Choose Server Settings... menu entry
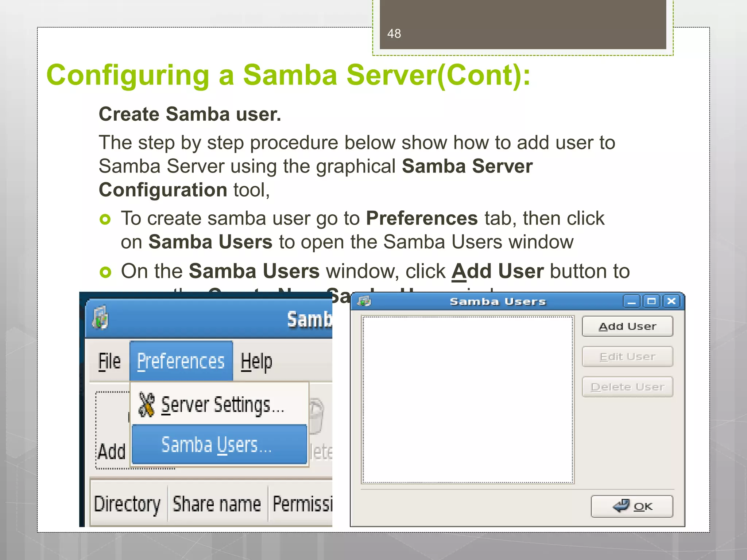This screenshot has width=747, height=560. [220, 405]
